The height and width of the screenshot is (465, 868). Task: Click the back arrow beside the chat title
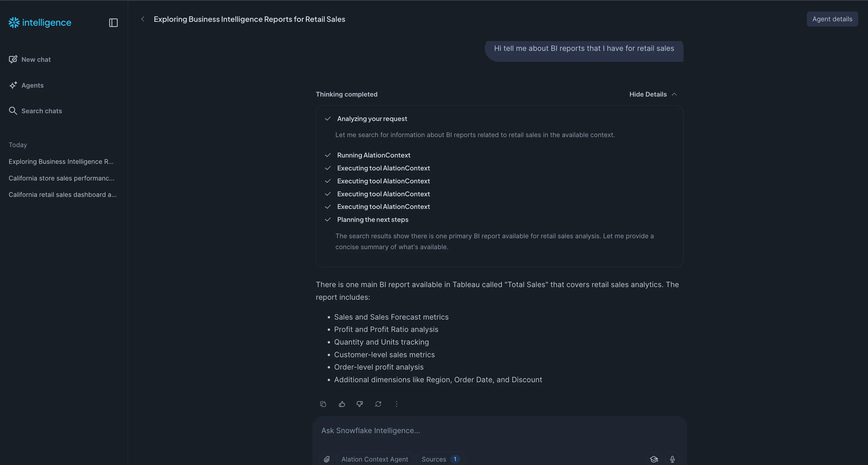tap(143, 19)
